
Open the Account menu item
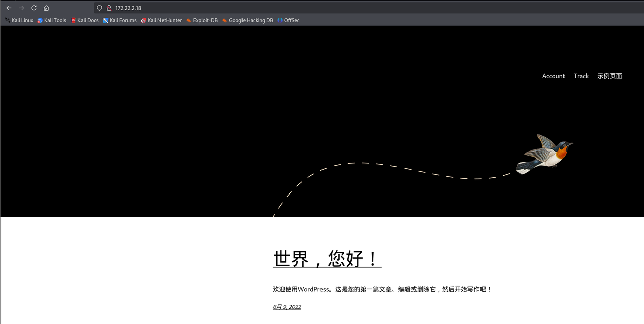tap(553, 76)
